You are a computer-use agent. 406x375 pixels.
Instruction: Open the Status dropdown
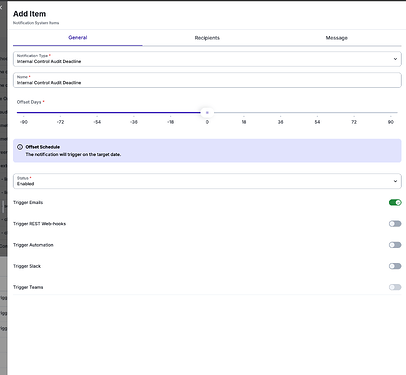pyautogui.click(x=207, y=181)
